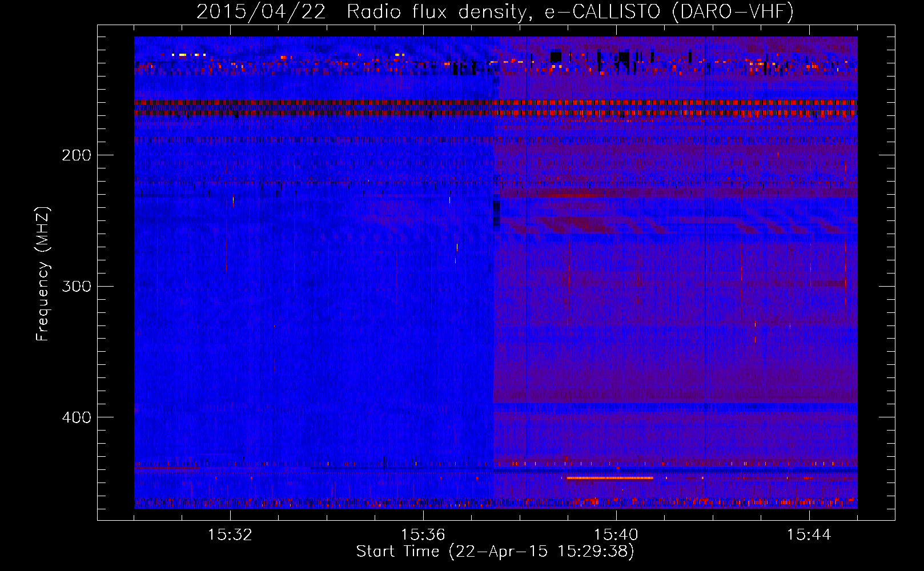Click the 'Frequency (MHZ)' axis label
Image resolution: width=924 pixels, height=571 pixels.
43,274
